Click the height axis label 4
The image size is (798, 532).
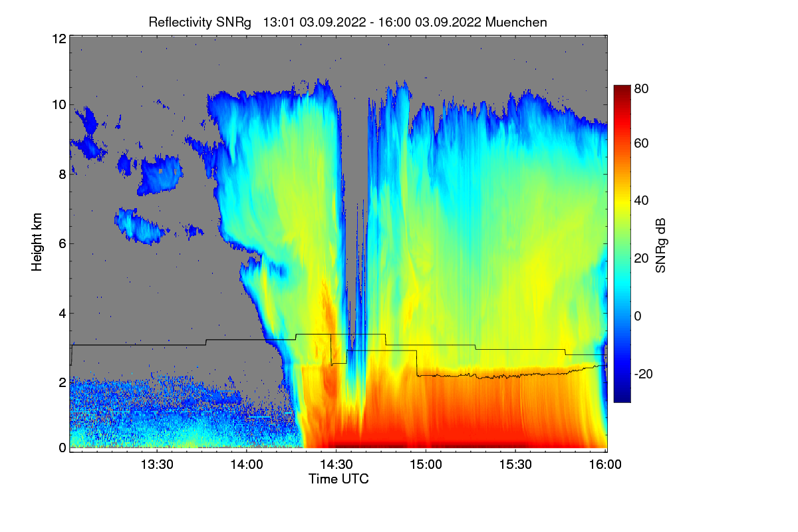point(61,313)
